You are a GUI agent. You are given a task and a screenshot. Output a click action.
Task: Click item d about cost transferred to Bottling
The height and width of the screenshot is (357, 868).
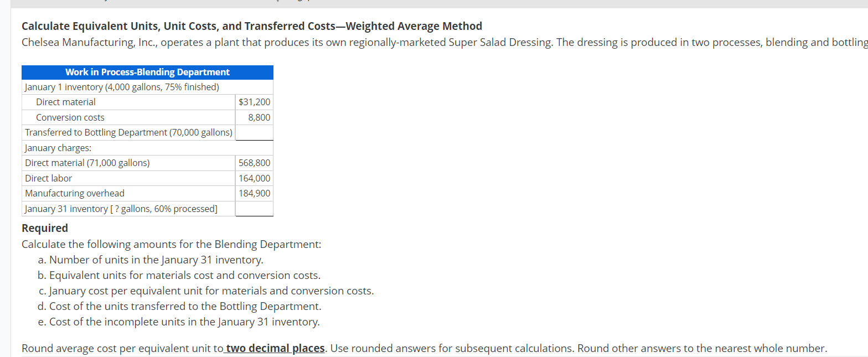179,306
